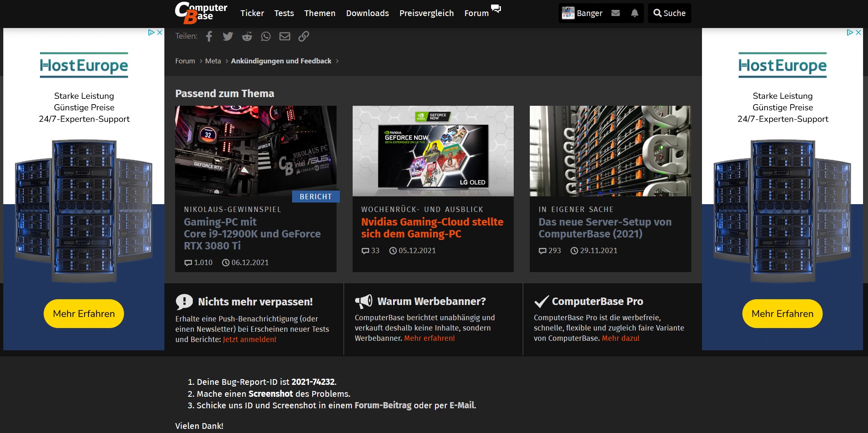Click Mehr Erfahren in left ad
The width and height of the screenshot is (868, 433).
point(84,314)
